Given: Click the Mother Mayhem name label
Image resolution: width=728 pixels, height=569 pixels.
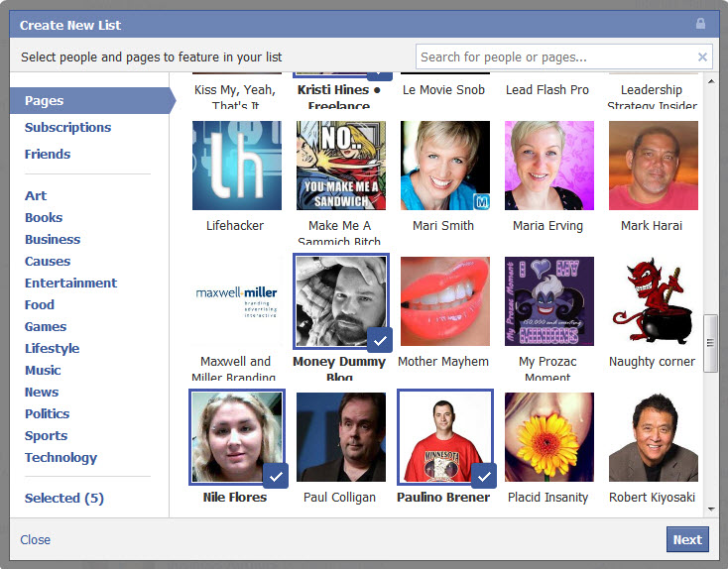Looking at the screenshot, I should point(443,361).
